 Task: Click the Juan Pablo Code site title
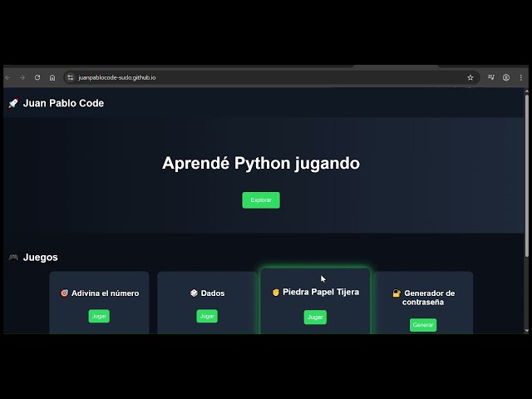[x=63, y=103]
